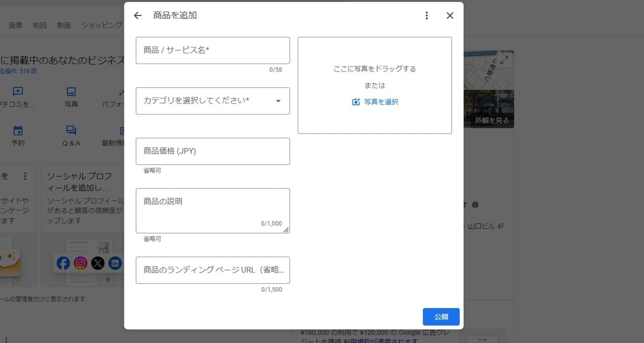Viewport: 644px width, 343px height.
Task: Click into the 商品価格 (JPY) field
Action: [x=213, y=151]
